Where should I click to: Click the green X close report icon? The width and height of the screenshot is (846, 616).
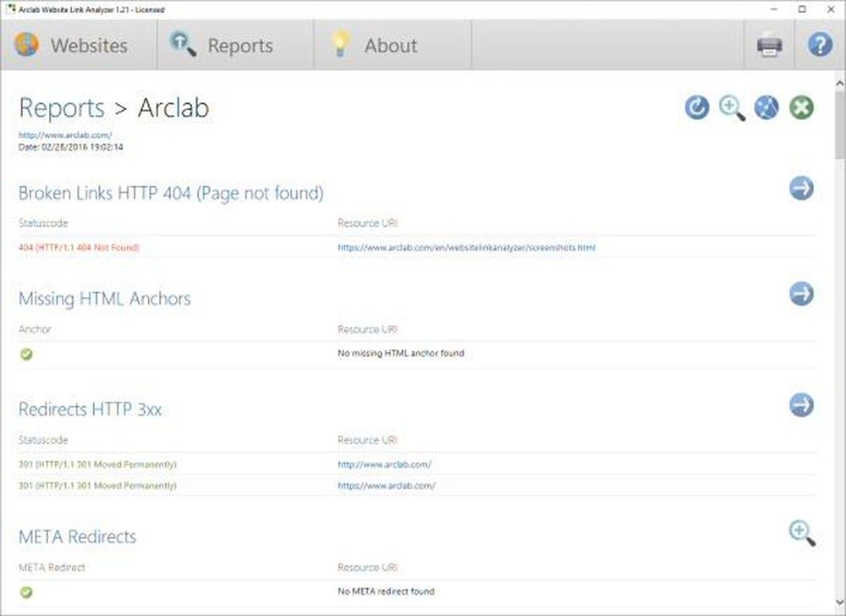(802, 107)
